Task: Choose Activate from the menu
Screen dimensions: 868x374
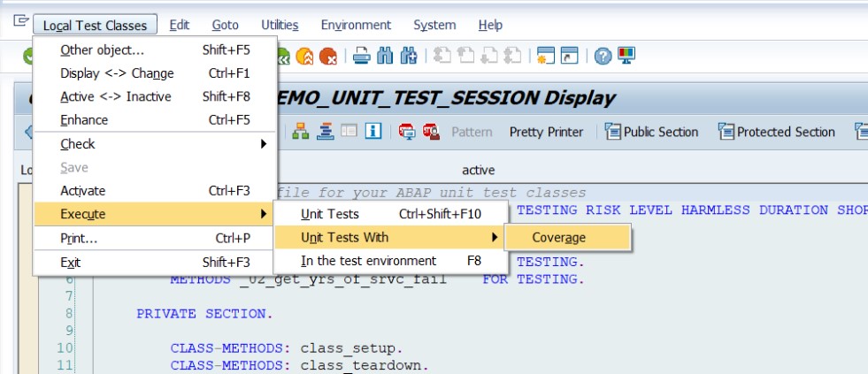Action: point(155,190)
